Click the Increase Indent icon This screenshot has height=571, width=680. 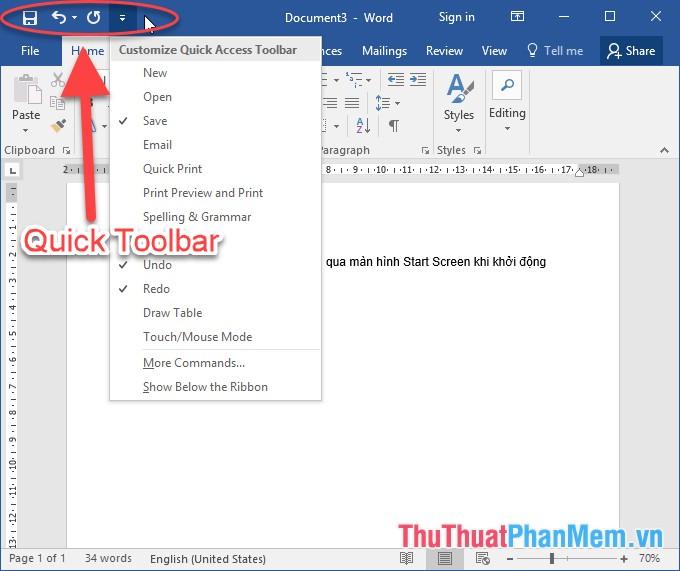click(x=418, y=80)
